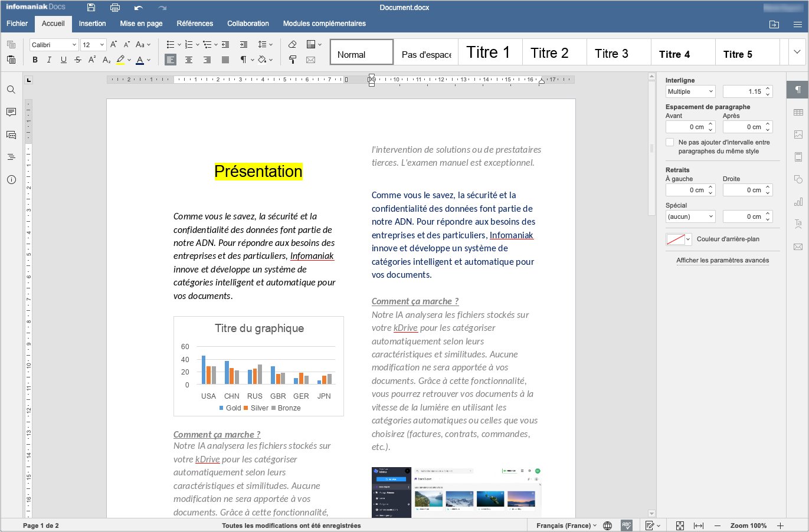Apply subscript formatting
The width and height of the screenshot is (809, 532).
click(107, 60)
